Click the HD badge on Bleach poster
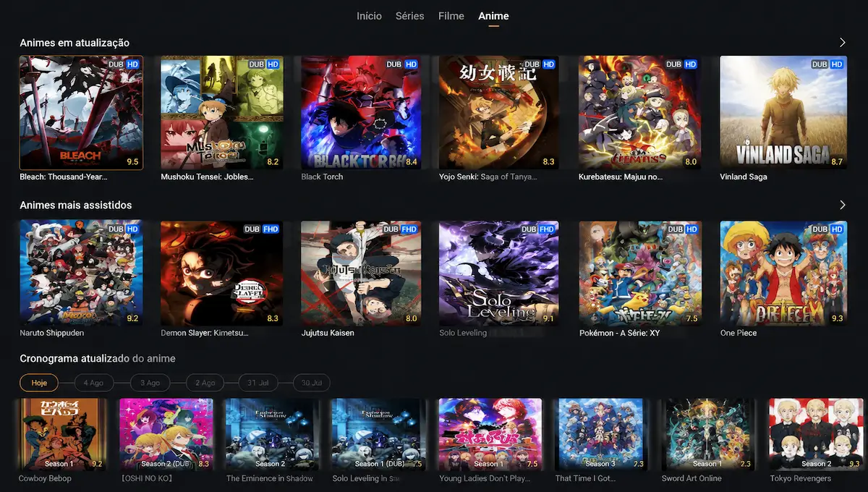The height and width of the screenshot is (492, 868). click(x=132, y=64)
